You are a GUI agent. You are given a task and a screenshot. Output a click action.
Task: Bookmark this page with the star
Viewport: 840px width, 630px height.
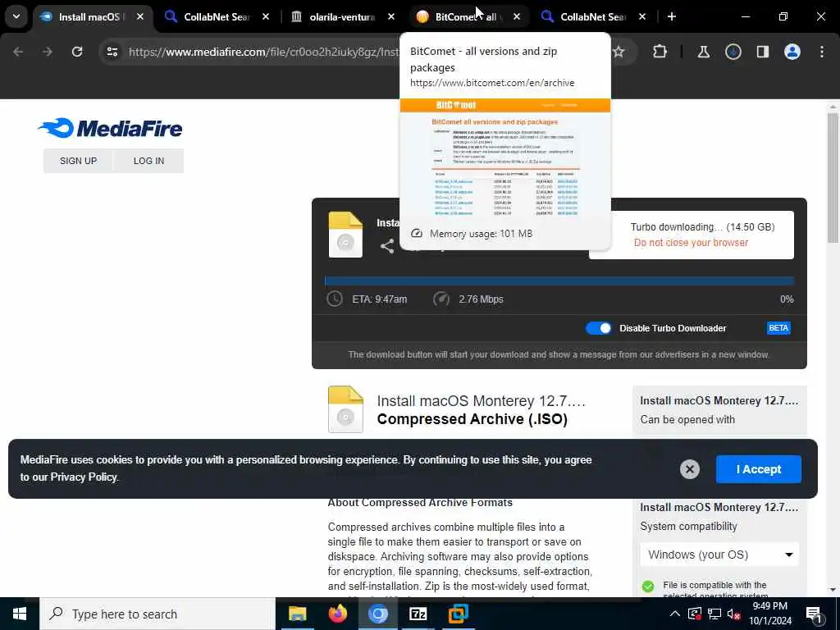point(619,52)
